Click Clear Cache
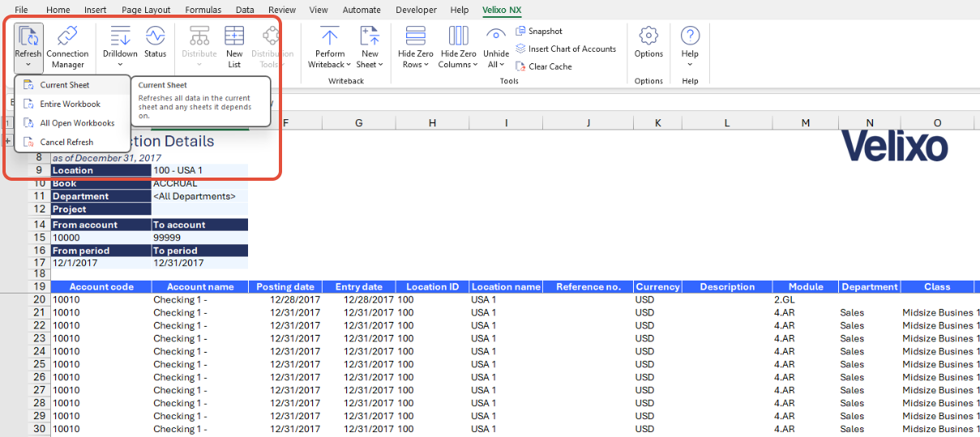This screenshot has height=437, width=980. (x=543, y=66)
